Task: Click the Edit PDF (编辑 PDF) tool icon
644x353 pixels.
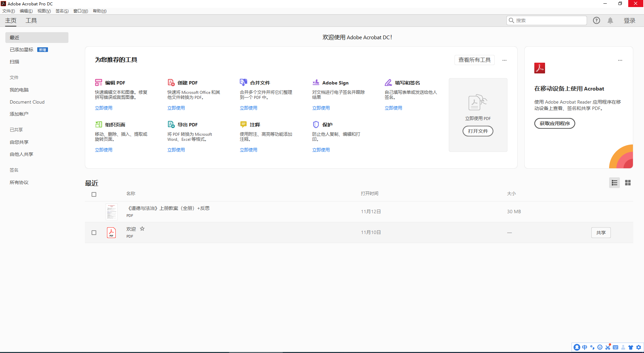Action: point(99,82)
